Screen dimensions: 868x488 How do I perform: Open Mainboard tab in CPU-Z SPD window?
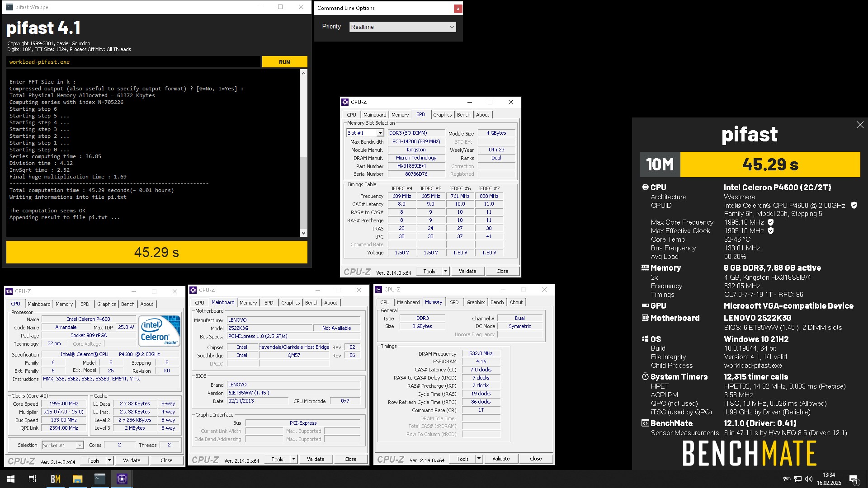pos(375,115)
